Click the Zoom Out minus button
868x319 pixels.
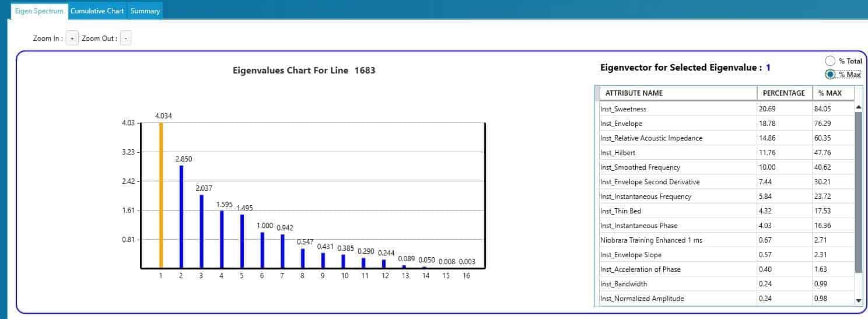coord(126,38)
